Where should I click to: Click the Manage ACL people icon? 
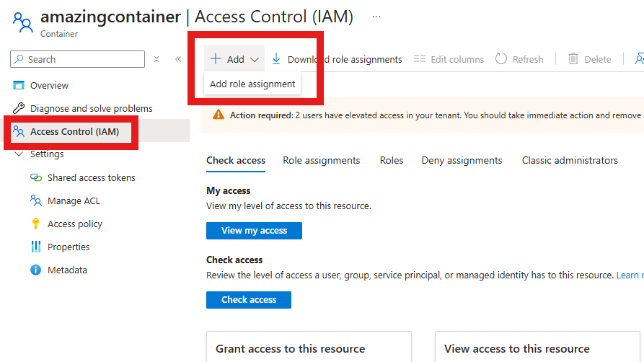tap(36, 200)
